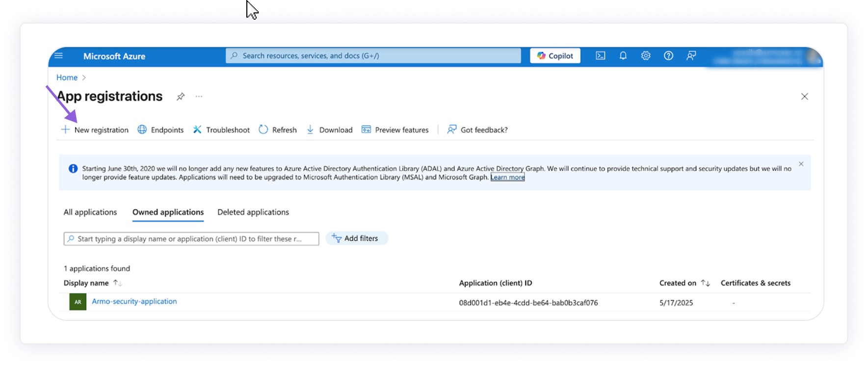868x366 pixels.
Task: Open the help question mark menu
Action: coord(668,56)
